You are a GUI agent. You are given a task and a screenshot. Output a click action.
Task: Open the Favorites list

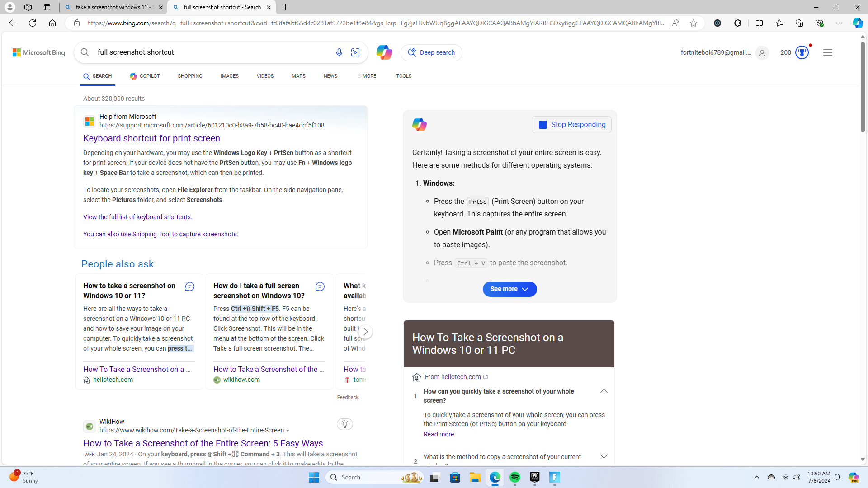[x=779, y=23]
